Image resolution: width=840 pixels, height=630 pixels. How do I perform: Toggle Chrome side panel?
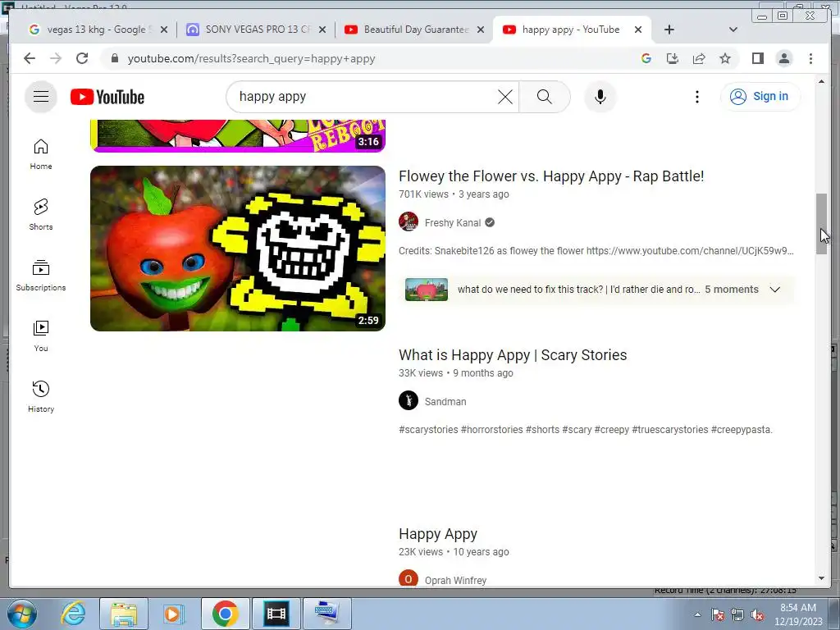tap(757, 58)
